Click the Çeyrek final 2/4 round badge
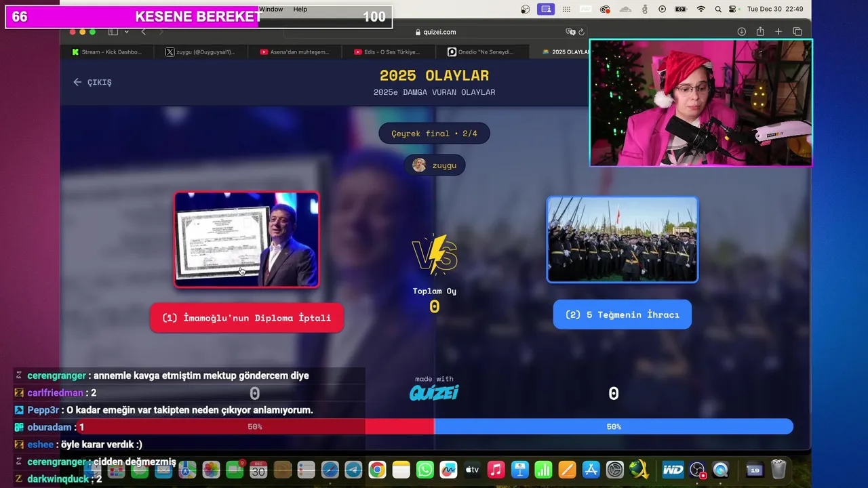This screenshot has height=488, width=868. 434,134
